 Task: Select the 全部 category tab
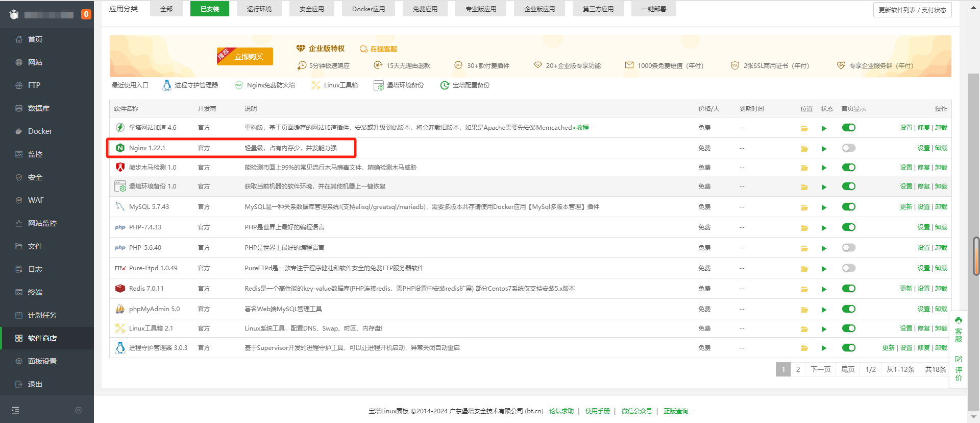tap(166, 9)
